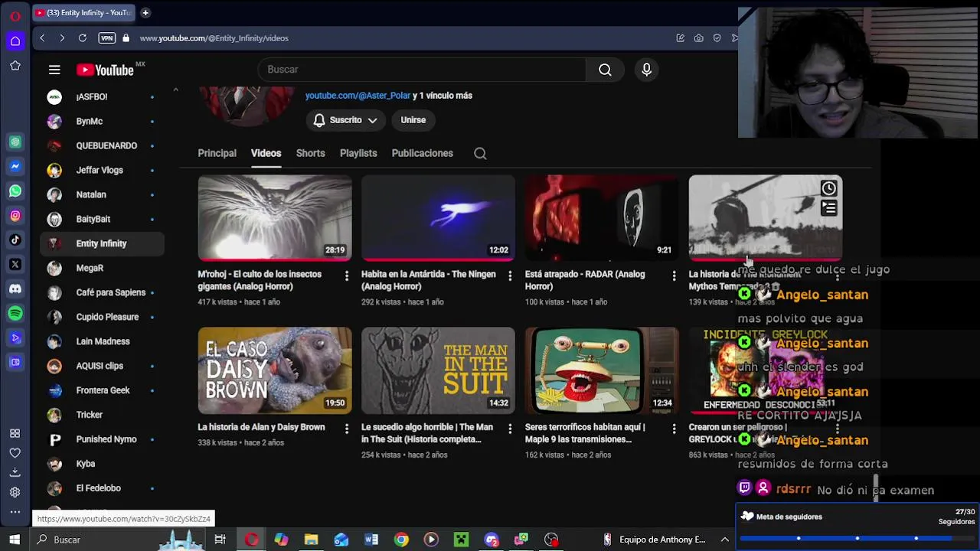Select the Videos channel tab
The height and width of the screenshot is (551, 980).
tap(266, 153)
